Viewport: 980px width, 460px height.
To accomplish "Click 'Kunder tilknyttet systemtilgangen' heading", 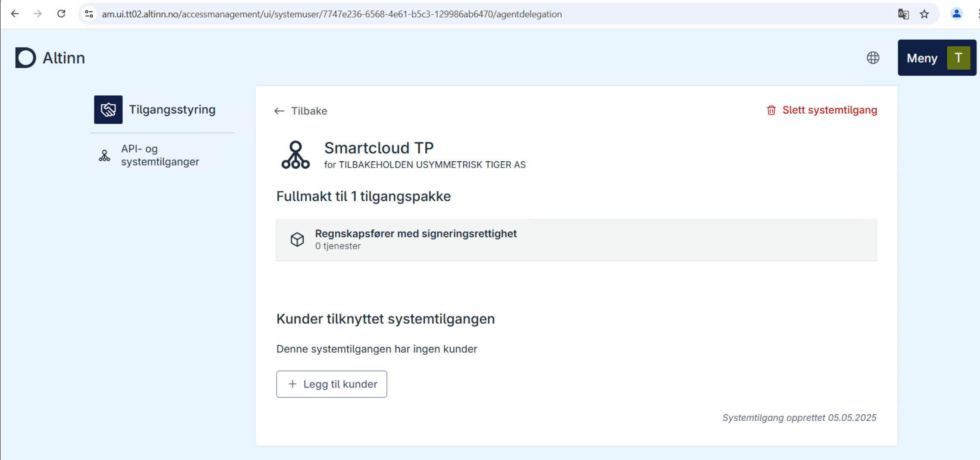I will [x=386, y=319].
